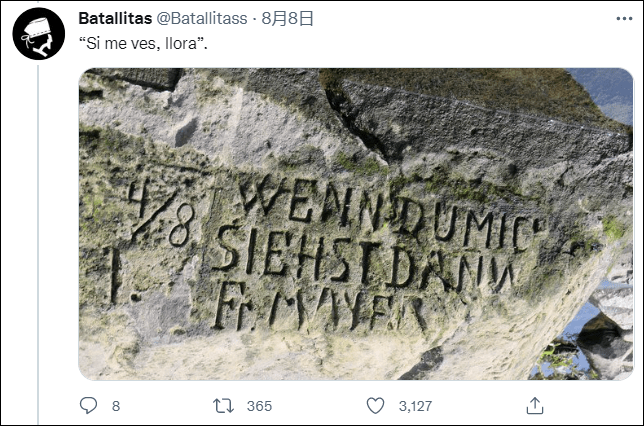This screenshot has height=426, width=644.
Task: Open the share tweet icon
Action: (535, 405)
